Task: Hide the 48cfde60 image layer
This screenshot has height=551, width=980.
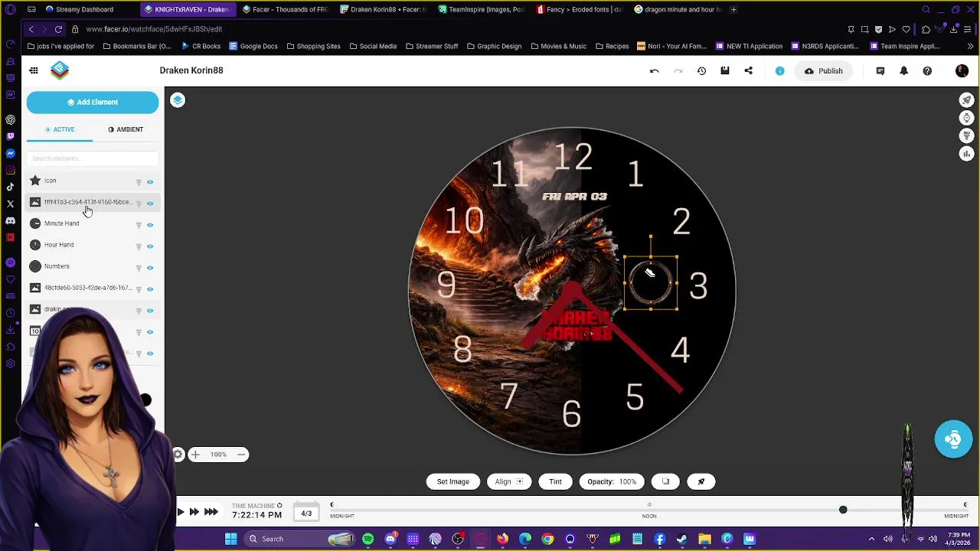Action: (x=150, y=289)
